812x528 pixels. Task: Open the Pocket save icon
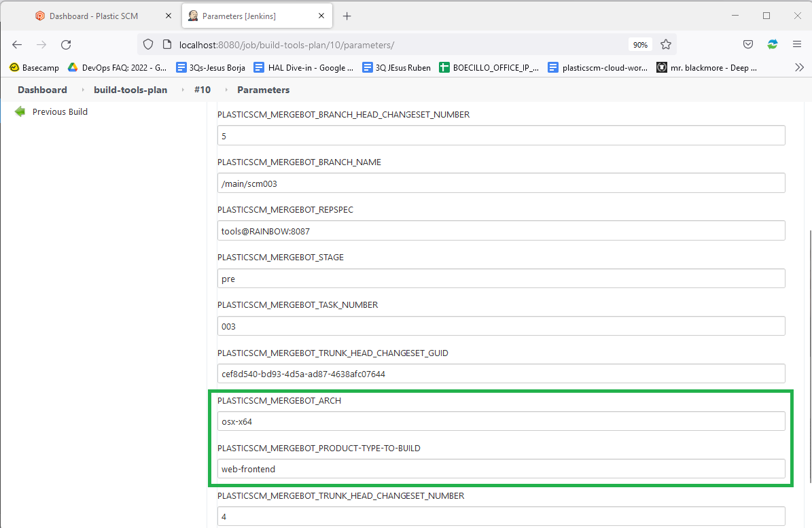pos(747,45)
